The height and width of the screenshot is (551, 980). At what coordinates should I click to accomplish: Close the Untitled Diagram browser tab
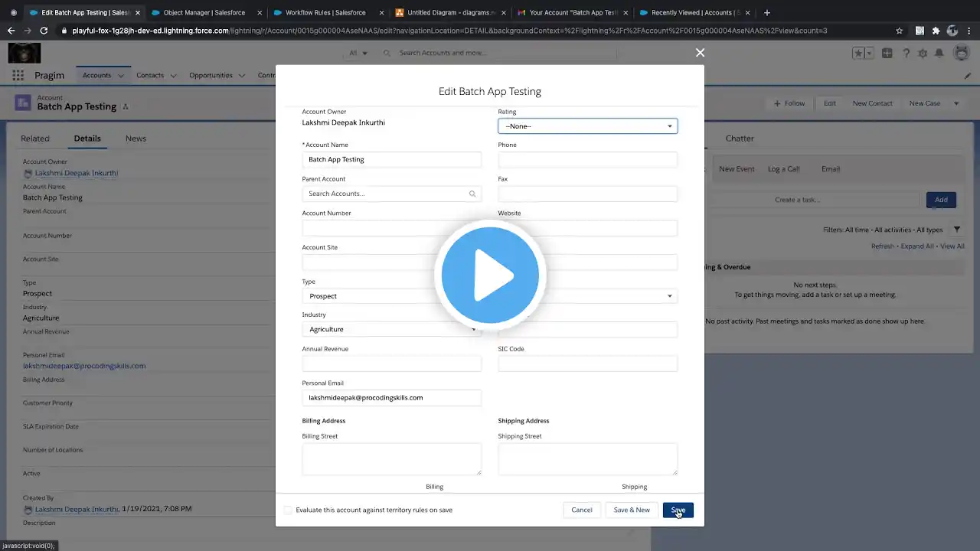(x=504, y=12)
